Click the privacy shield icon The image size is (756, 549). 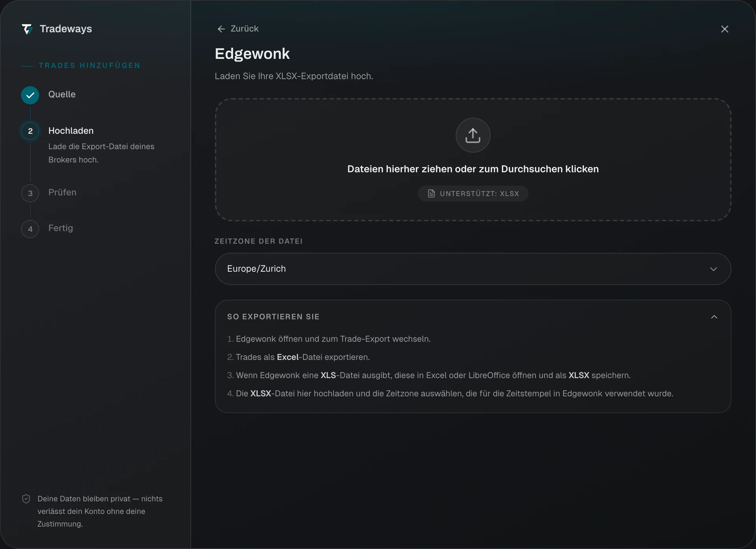26,499
